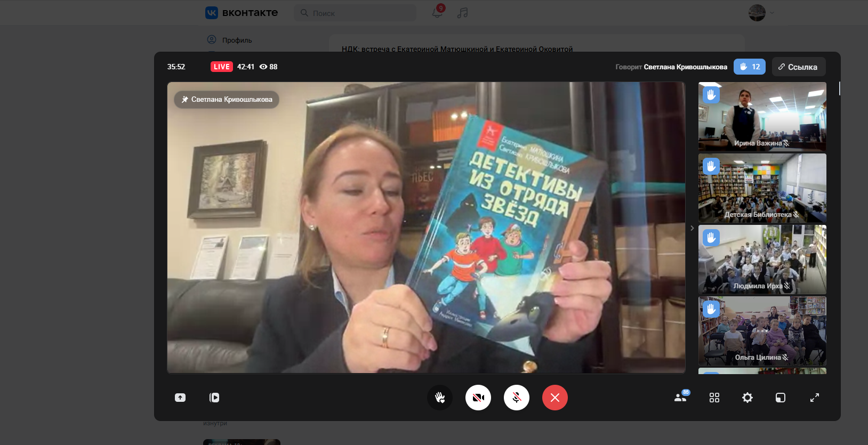Open the VK music section

(462, 13)
